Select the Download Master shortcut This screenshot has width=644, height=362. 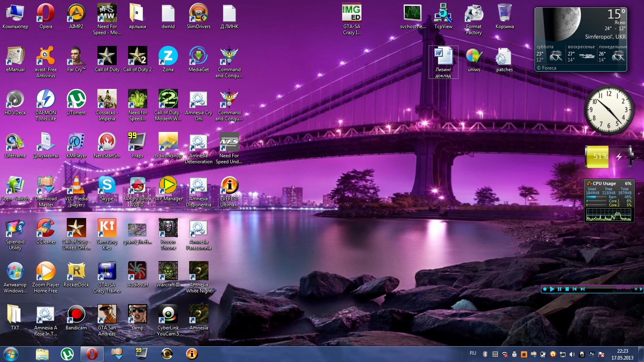pos(45,191)
